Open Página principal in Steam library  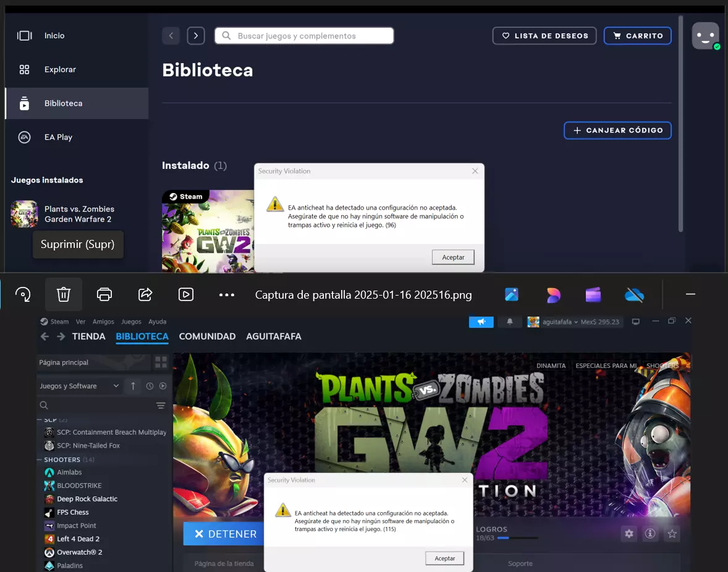(94, 362)
